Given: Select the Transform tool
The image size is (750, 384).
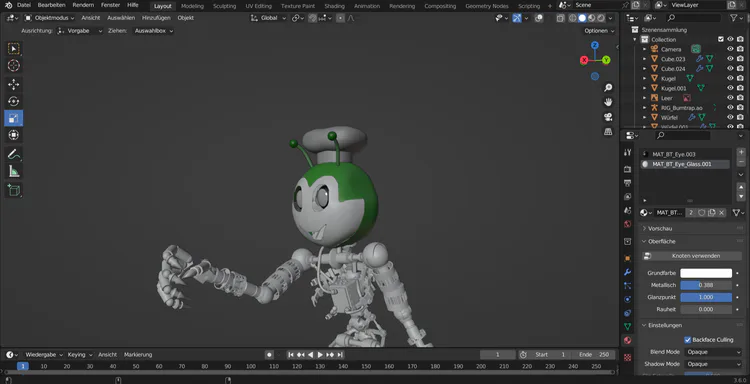Looking at the screenshot, I should pyautogui.click(x=13, y=135).
